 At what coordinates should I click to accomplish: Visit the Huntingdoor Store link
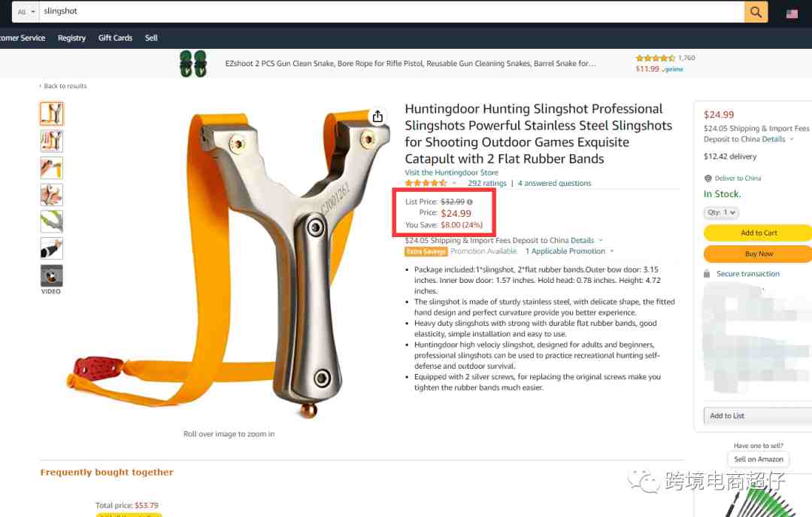[x=452, y=172]
